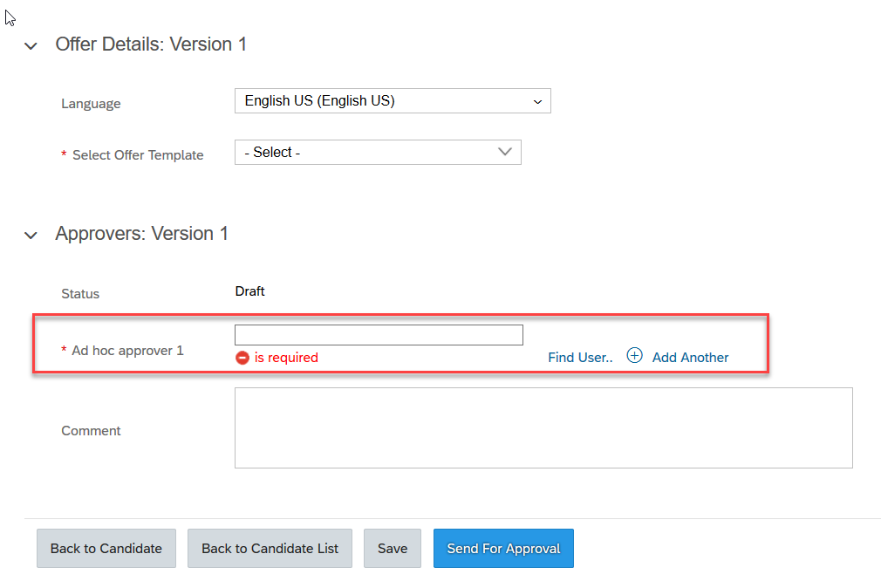Open the Select Offer Template dropdown

pyautogui.click(x=379, y=153)
